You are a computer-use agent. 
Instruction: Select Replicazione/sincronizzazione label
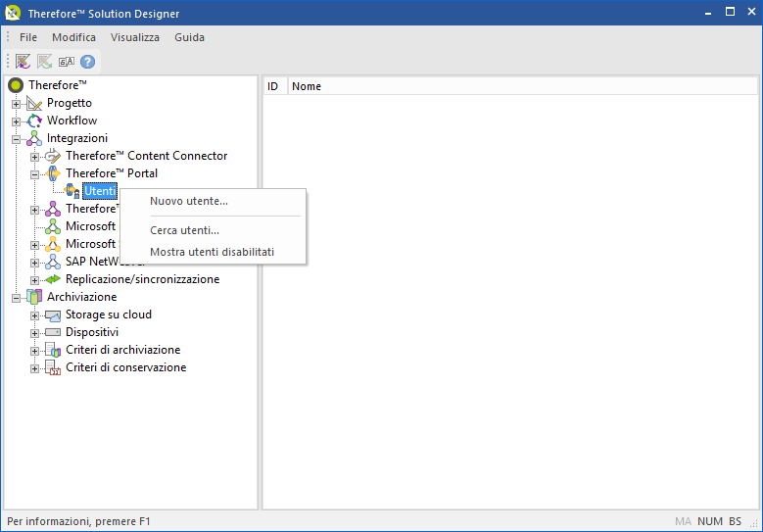click(143, 279)
